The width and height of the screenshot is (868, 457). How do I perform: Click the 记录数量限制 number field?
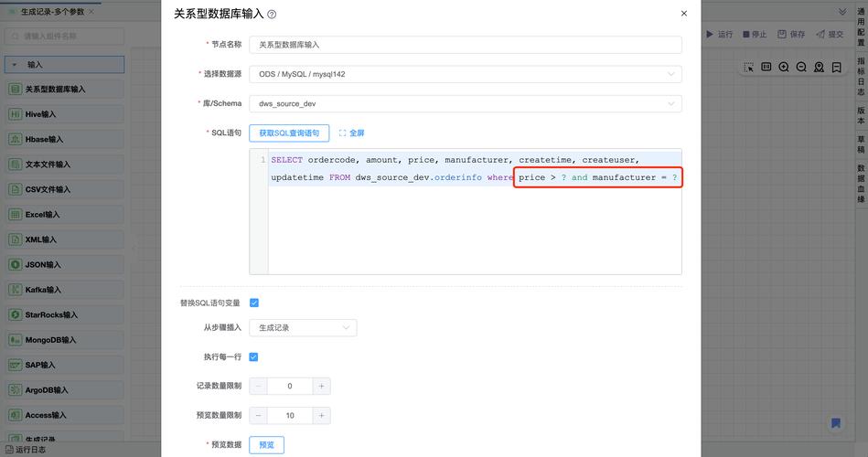click(x=290, y=387)
